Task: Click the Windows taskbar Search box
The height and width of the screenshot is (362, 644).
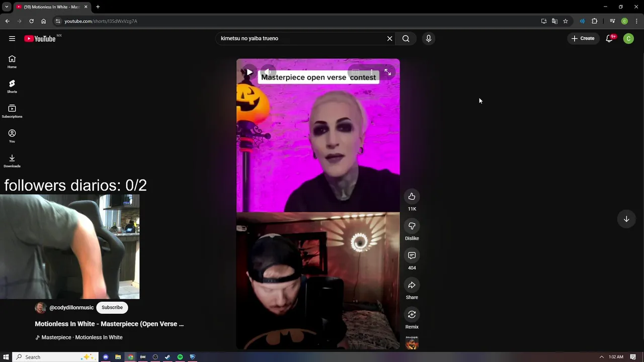Action: (x=55, y=357)
